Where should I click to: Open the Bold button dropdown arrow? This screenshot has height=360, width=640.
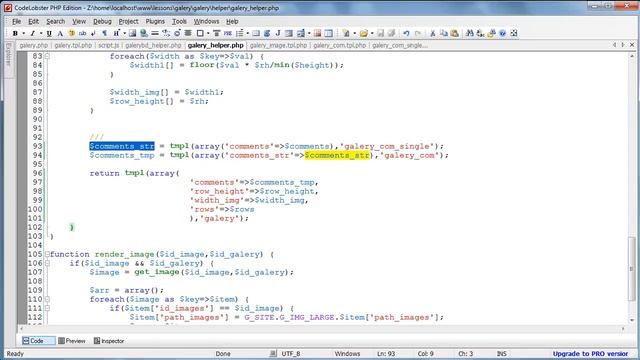[x=24, y=33]
